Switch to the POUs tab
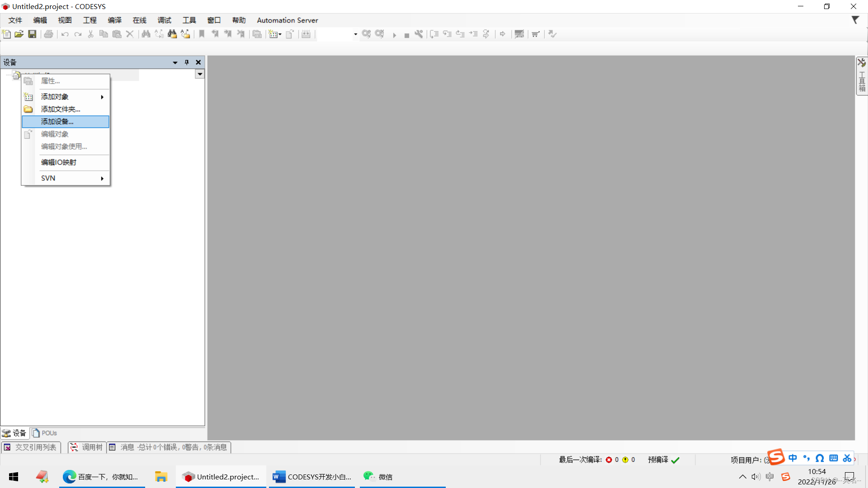868x488 pixels. (45, 433)
